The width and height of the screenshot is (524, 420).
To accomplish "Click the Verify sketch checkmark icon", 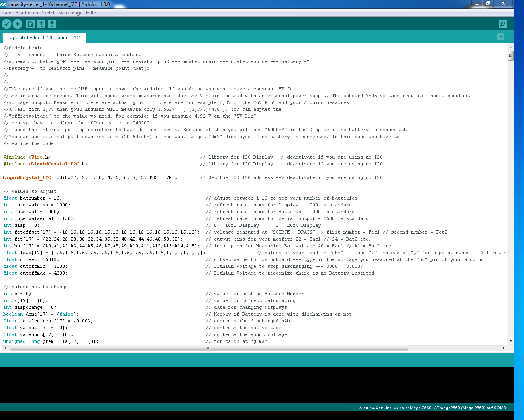I will [6, 24].
